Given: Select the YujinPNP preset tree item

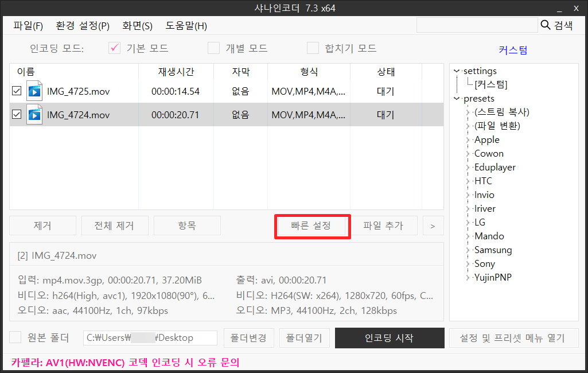Looking at the screenshot, I should (x=493, y=278).
